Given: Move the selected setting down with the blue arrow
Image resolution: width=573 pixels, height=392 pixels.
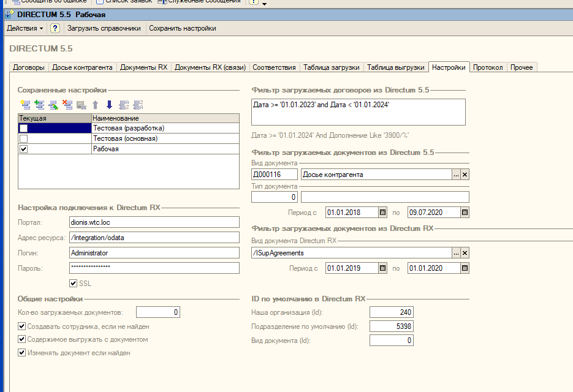Looking at the screenshot, I should click(x=109, y=105).
